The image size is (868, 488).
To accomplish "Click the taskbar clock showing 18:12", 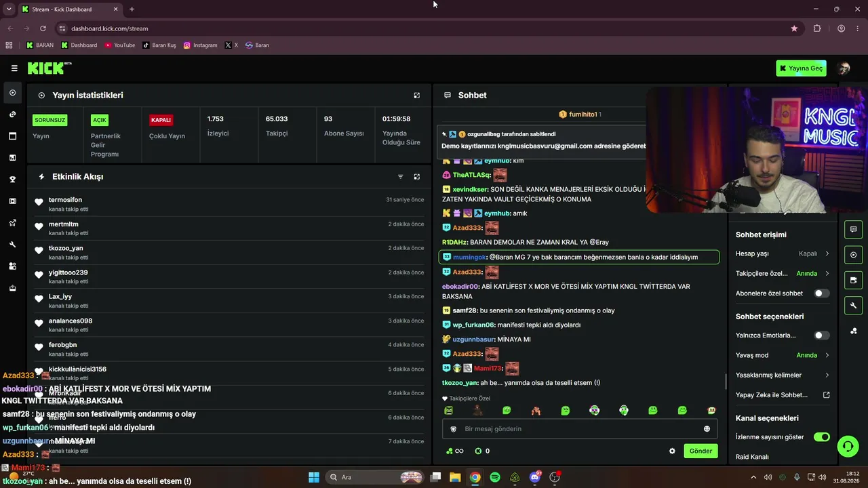I will pyautogui.click(x=847, y=477).
